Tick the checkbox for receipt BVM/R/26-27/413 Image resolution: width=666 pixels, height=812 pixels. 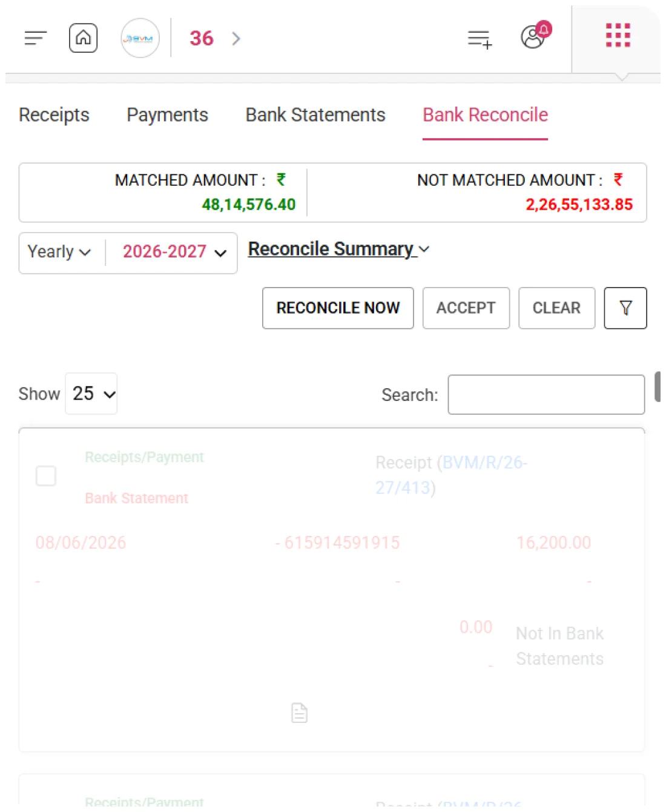coord(46,476)
